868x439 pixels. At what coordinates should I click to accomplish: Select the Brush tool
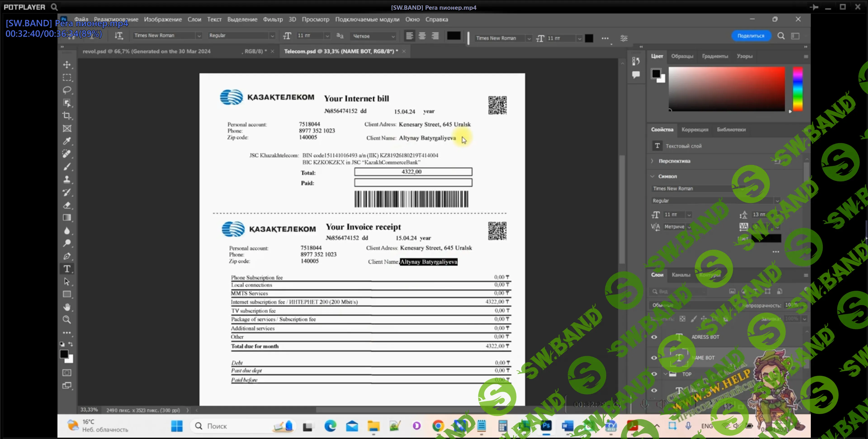point(67,167)
